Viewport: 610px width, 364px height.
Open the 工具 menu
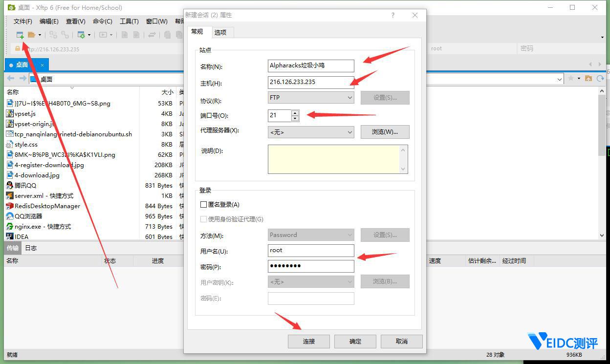tap(129, 21)
